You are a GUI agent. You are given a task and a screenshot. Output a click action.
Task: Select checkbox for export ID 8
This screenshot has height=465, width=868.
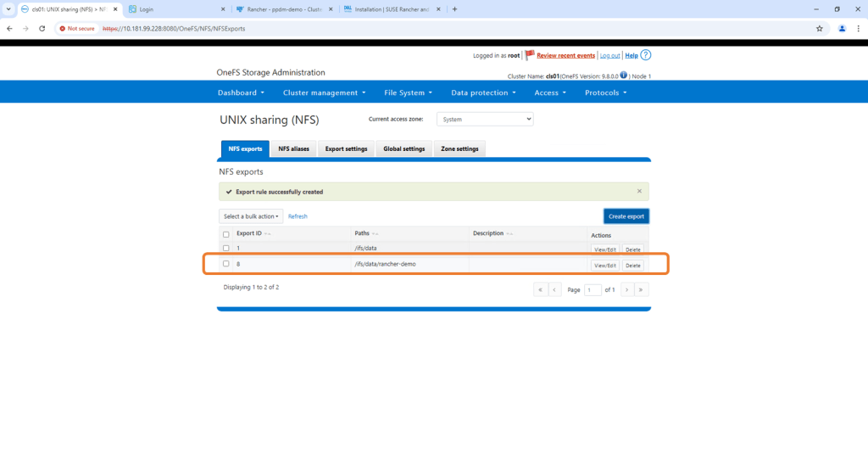click(x=226, y=264)
